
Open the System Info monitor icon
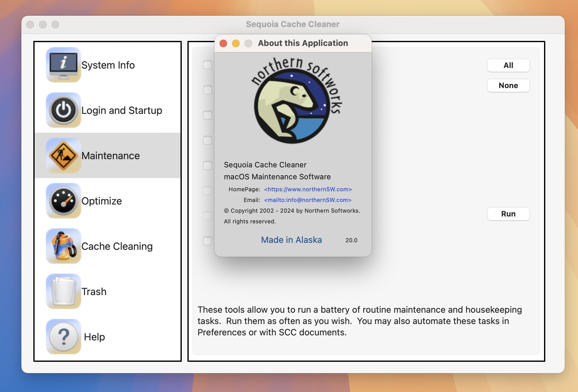(x=64, y=65)
